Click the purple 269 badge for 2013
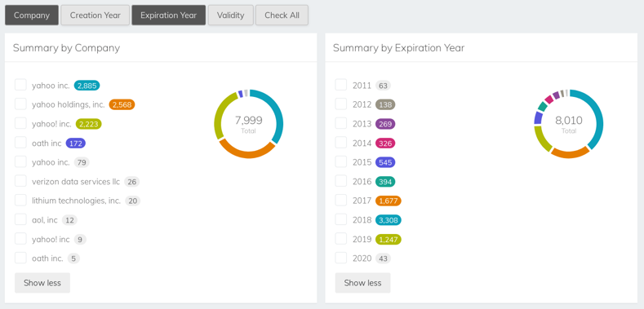The image size is (644, 309). (x=385, y=124)
